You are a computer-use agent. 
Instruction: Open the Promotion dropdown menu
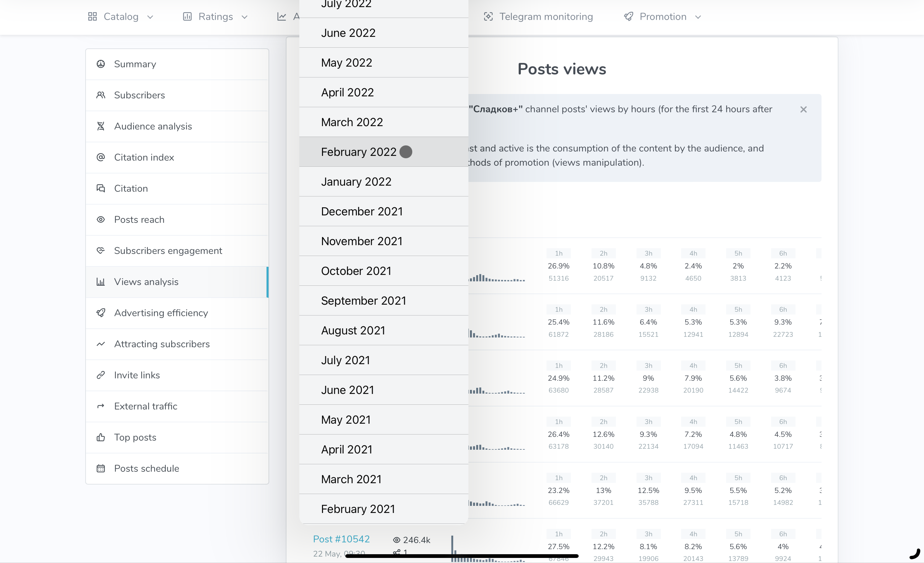(x=662, y=17)
